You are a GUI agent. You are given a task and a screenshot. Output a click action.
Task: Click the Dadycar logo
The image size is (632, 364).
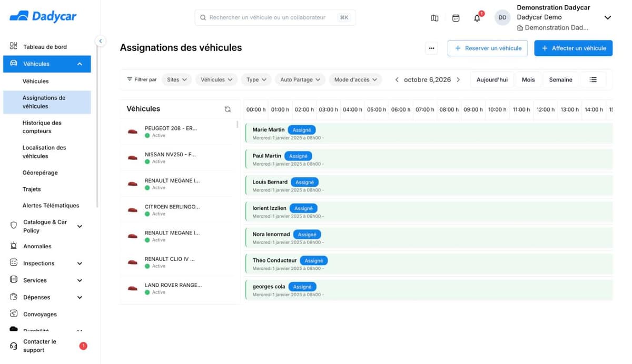43,16
